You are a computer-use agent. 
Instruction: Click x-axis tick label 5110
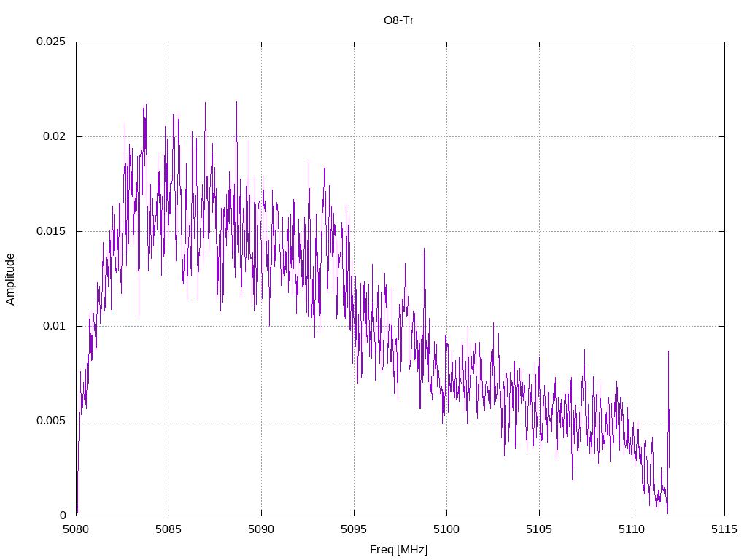(632, 529)
